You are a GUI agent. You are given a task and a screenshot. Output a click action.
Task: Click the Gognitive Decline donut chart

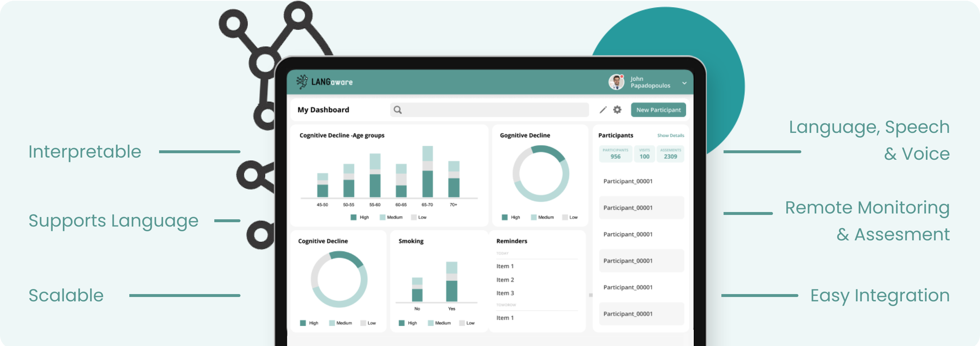point(540,174)
